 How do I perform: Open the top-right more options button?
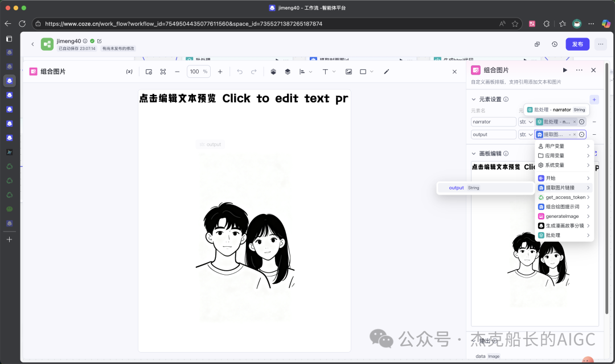pyautogui.click(x=601, y=44)
